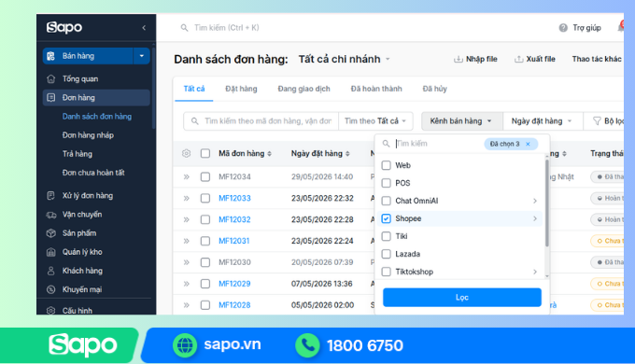Switch to the Tất cả tab
Viewport: 635px width, 364px height.
pyautogui.click(x=194, y=89)
